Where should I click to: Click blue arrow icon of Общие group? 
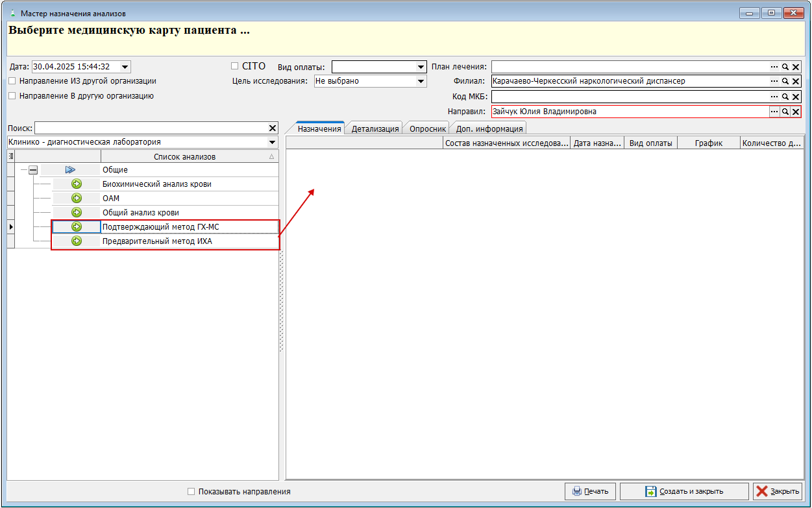tap(71, 170)
